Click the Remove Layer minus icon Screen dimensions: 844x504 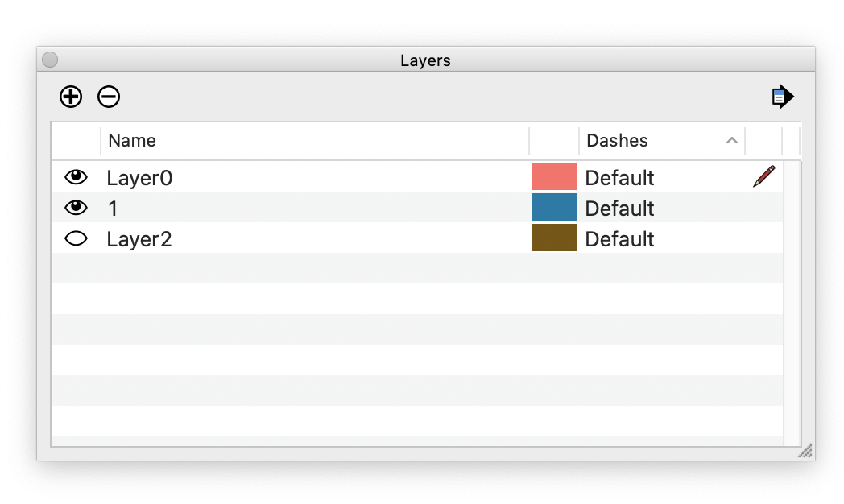point(109,97)
